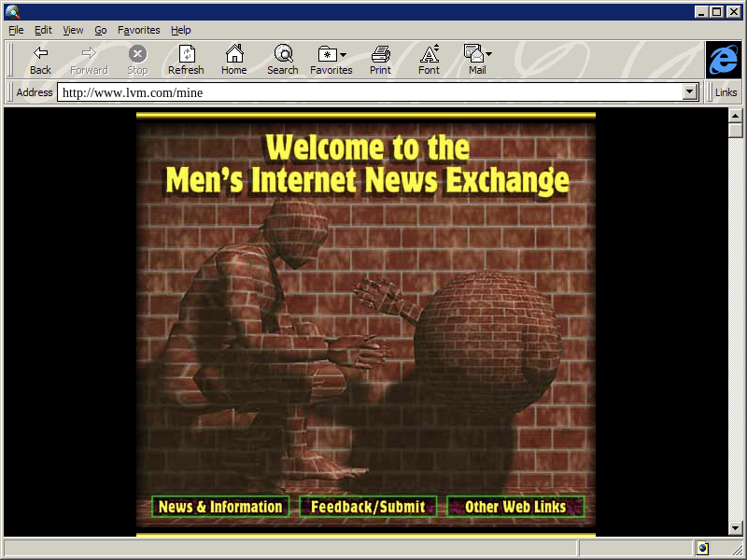Open the Search toolbar icon

point(283,54)
